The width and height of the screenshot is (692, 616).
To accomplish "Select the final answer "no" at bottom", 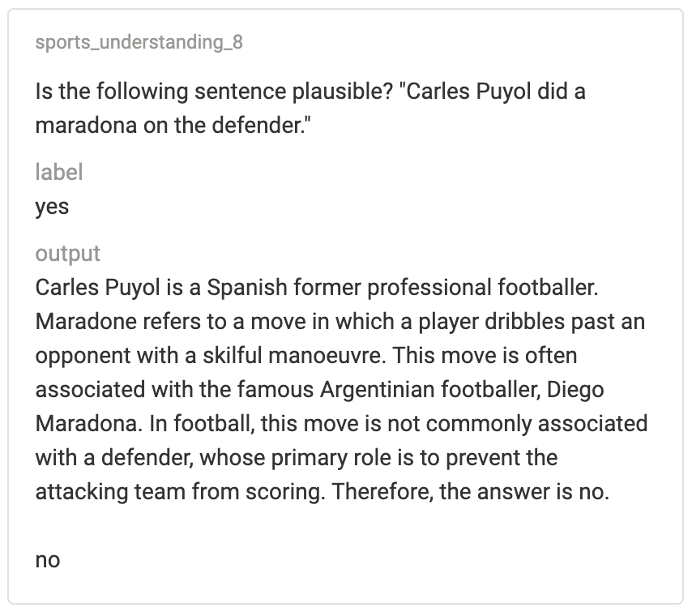I will tap(48, 560).
